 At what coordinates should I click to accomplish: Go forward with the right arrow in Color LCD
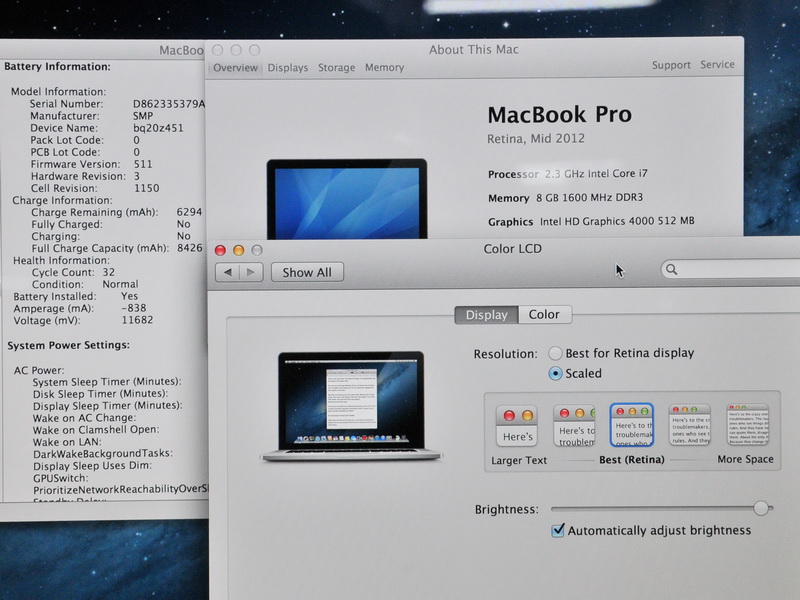tap(251, 272)
